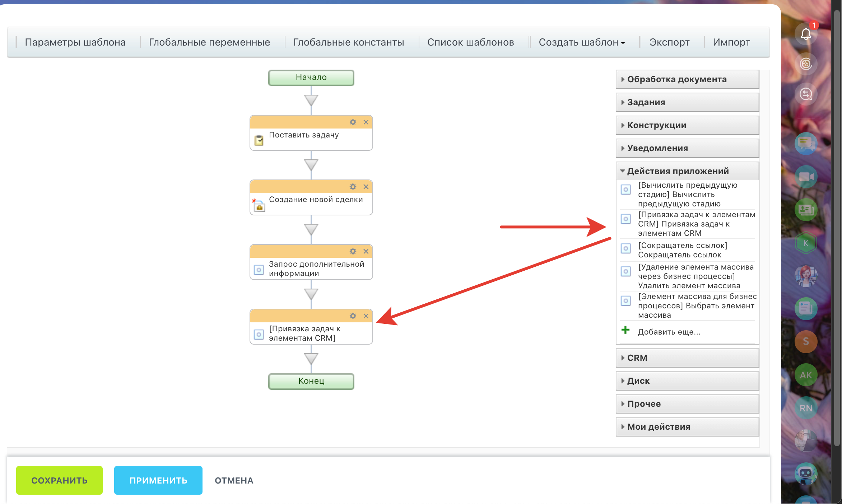Open gear settings of Запрос дополнительной информации
842x504 pixels.
point(353,251)
